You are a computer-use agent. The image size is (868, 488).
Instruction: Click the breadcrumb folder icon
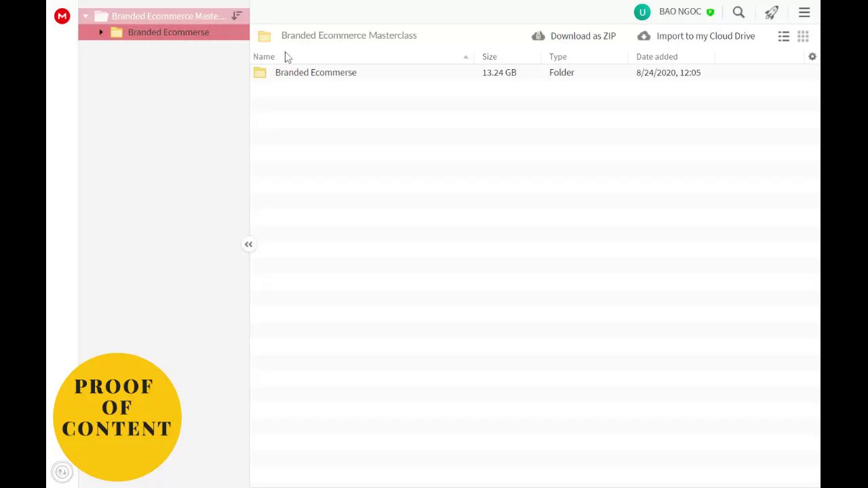[x=264, y=36]
